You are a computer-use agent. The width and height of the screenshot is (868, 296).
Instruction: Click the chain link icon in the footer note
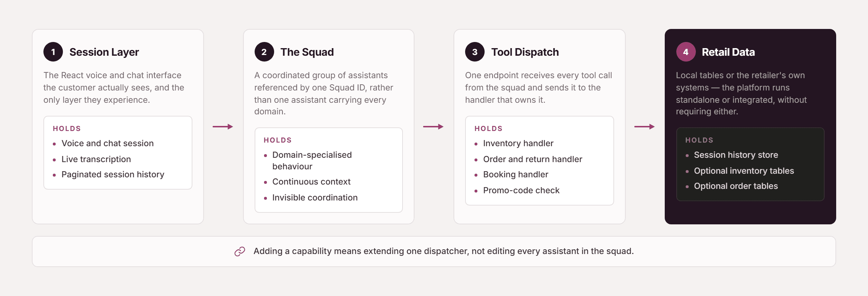240,251
